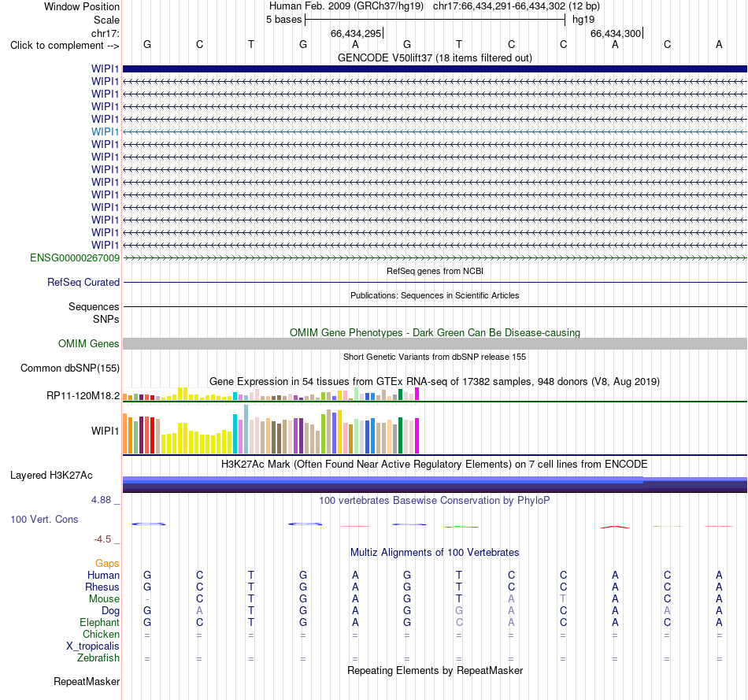Click the Window Position label

(82, 6)
